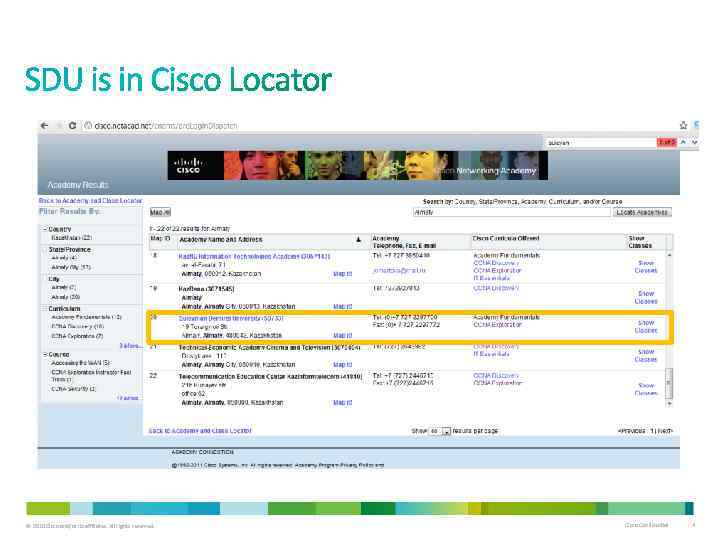The width and height of the screenshot is (720, 540).
Task: Open CCNA Exploration link in Suleyman Demirel row
Action: tap(497, 325)
